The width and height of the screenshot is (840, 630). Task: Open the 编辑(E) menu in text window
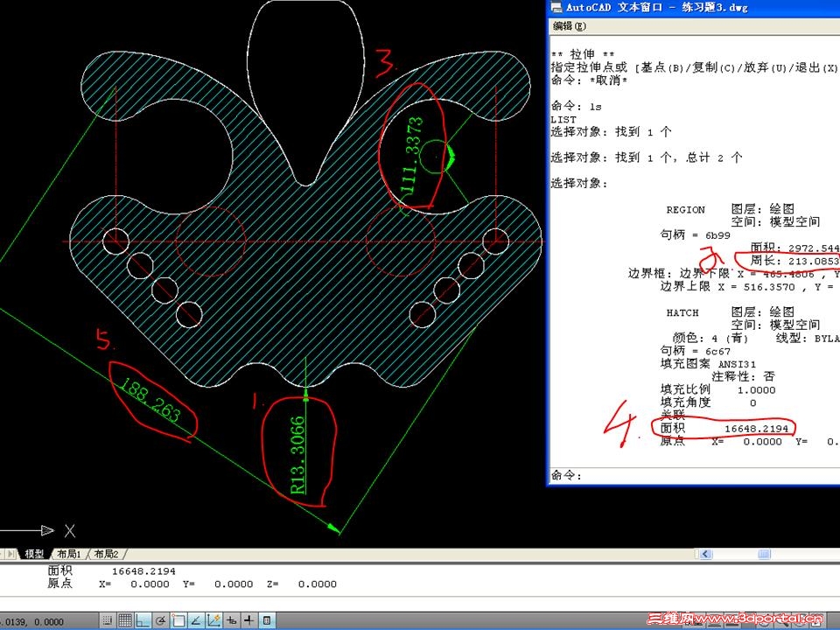point(570,25)
